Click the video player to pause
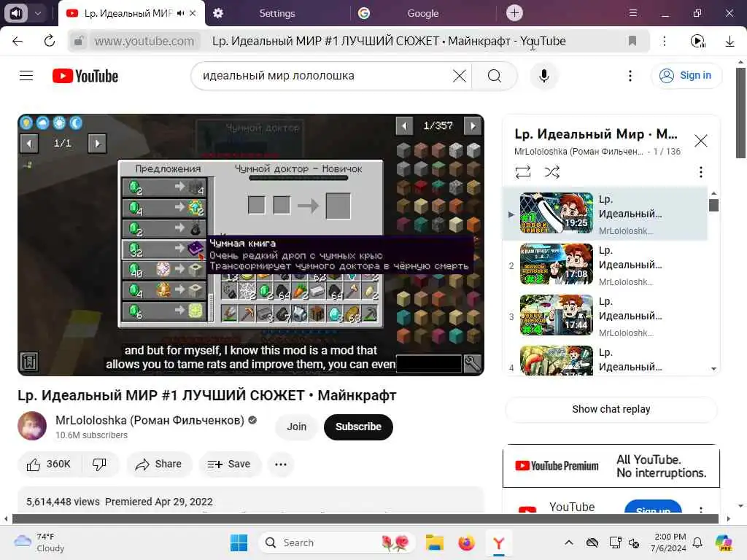This screenshot has height=560, width=747. click(x=251, y=244)
